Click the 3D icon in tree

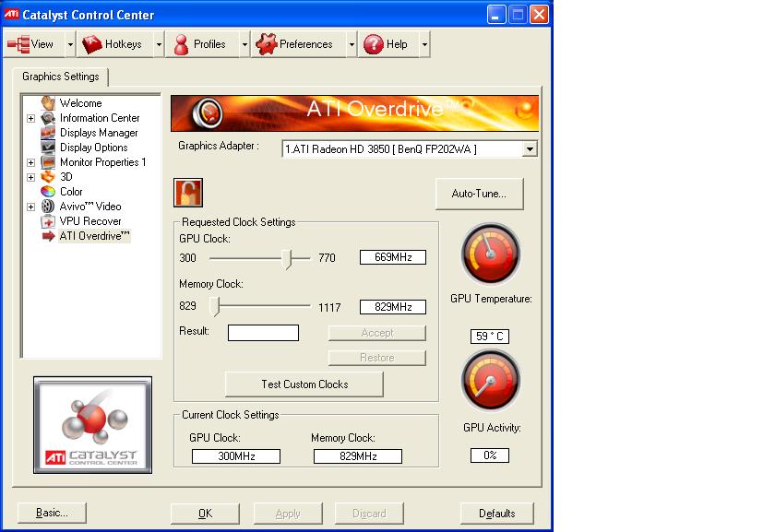pos(48,177)
